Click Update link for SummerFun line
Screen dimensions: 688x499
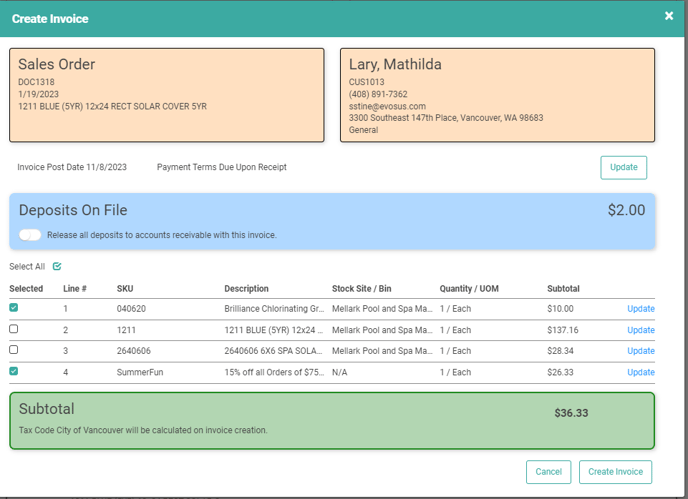pos(640,372)
